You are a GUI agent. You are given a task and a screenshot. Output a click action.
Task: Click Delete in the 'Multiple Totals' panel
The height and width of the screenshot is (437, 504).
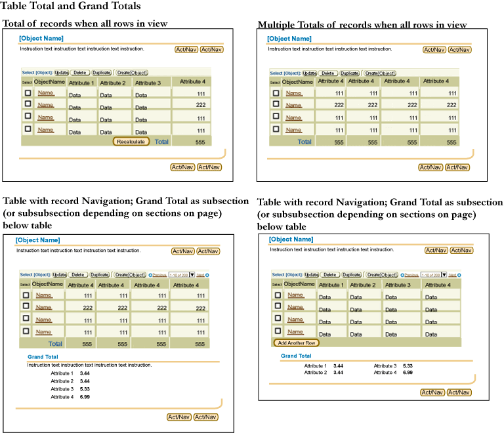click(x=328, y=73)
